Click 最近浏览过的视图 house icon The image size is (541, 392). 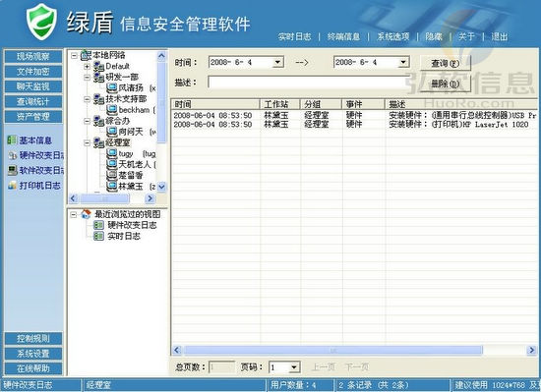tap(86, 214)
